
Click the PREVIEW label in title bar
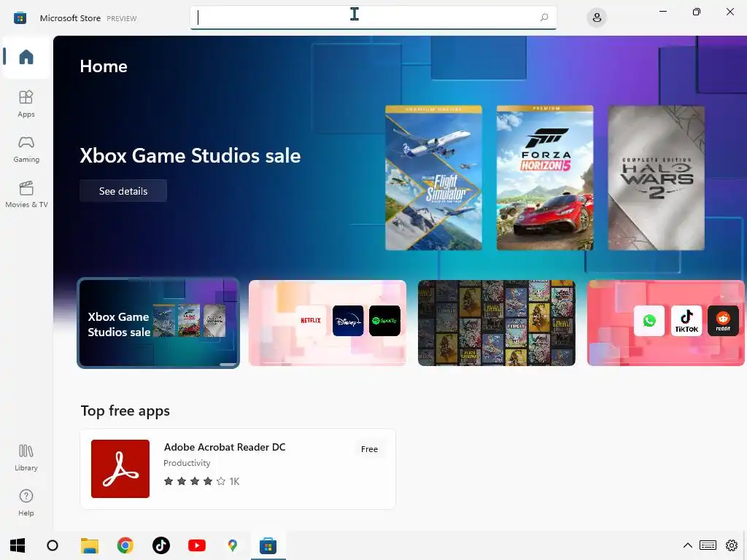[122, 18]
